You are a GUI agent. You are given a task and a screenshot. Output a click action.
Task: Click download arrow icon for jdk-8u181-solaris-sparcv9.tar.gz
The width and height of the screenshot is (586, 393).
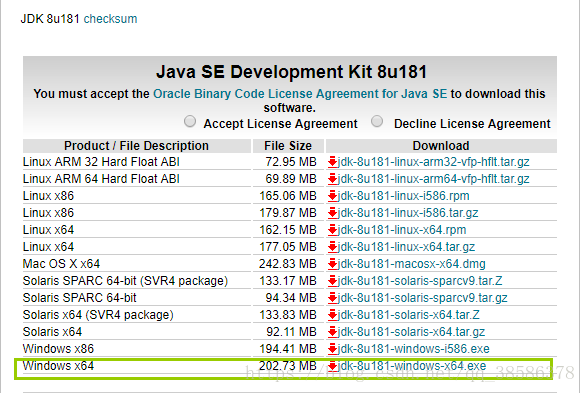332,298
